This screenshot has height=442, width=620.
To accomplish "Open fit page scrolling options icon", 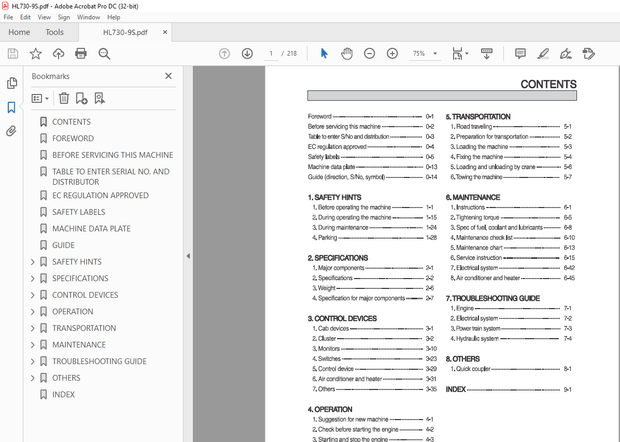I will [x=460, y=53].
